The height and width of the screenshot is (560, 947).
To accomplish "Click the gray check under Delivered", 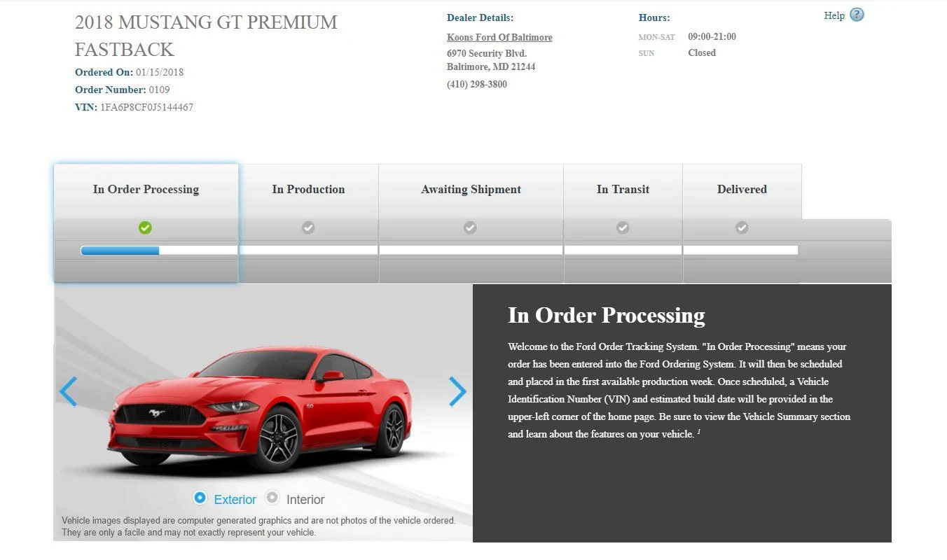I will [x=742, y=227].
